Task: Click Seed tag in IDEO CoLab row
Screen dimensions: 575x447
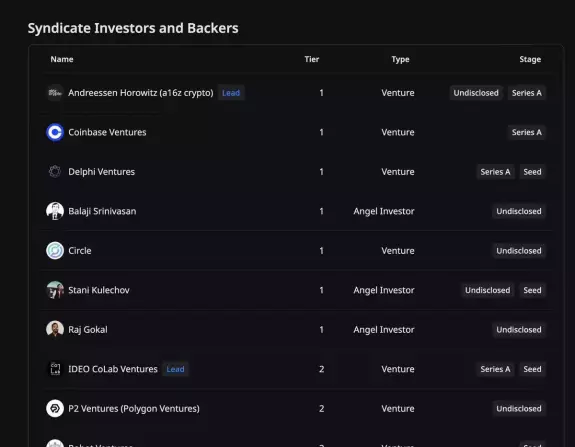Action: [x=532, y=369]
